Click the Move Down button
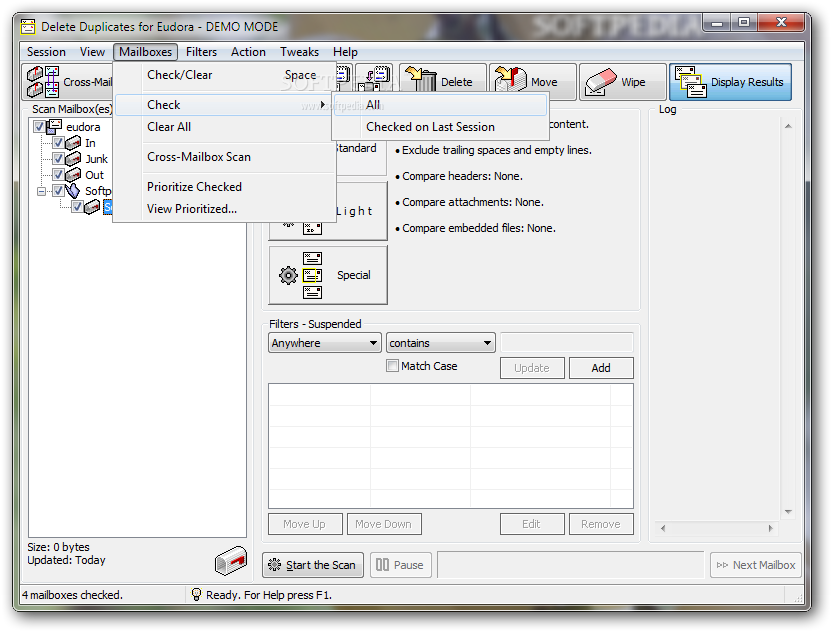832x632 pixels. click(x=384, y=524)
